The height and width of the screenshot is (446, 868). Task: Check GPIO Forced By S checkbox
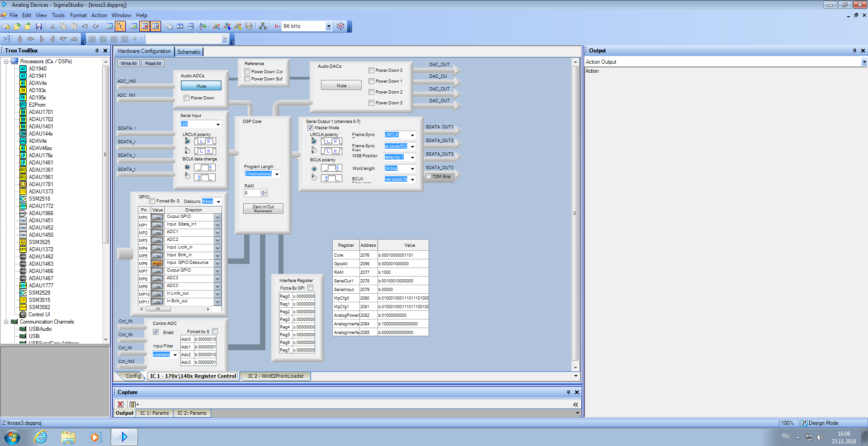[152, 201]
